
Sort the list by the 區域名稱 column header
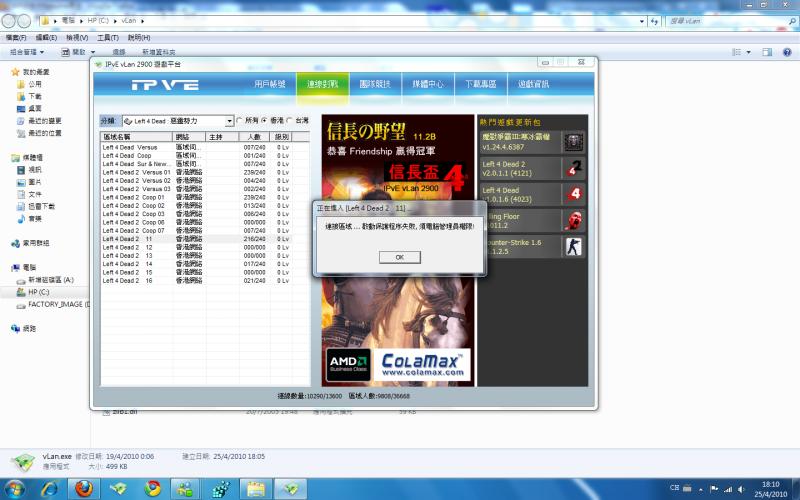pos(136,137)
